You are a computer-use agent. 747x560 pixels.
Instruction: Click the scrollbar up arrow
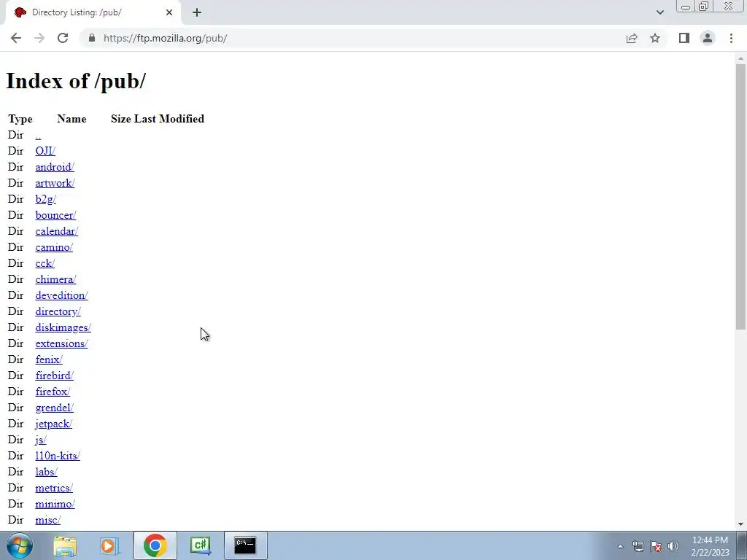[x=741, y=58]
